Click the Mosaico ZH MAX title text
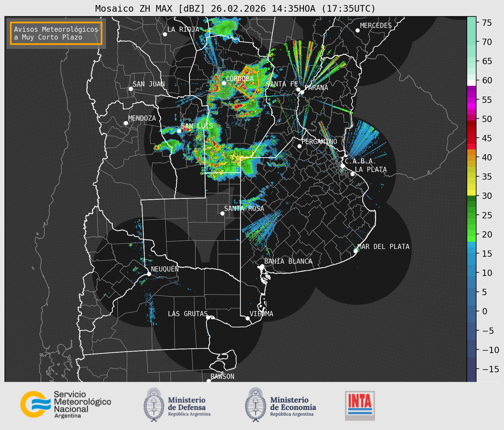The image size is (504, 430). 235,8
